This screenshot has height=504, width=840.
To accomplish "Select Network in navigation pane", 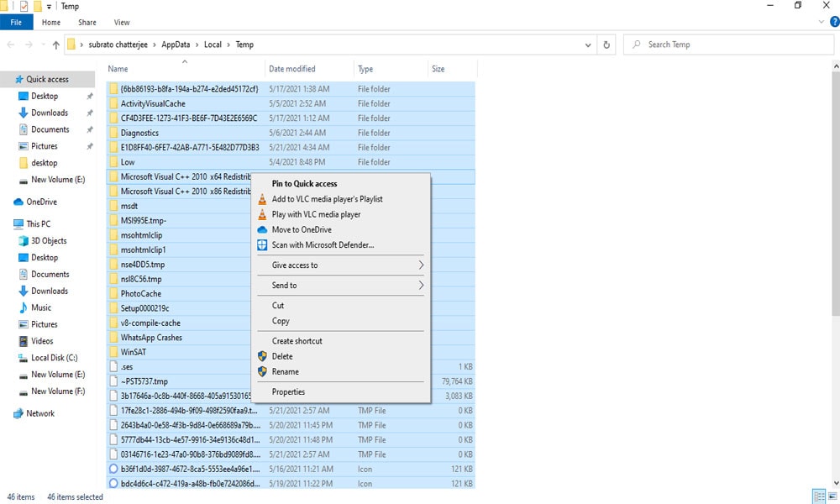I will 40,413.
